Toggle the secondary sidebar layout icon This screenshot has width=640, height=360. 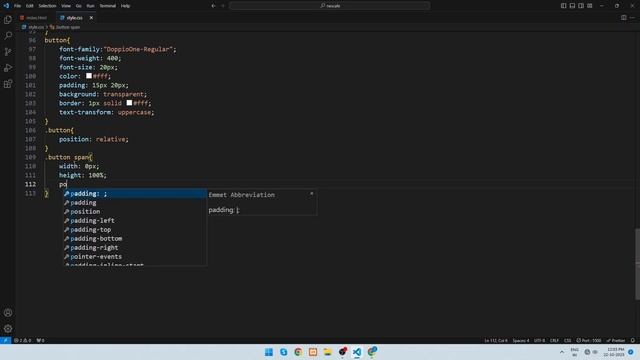coord(581,6)
